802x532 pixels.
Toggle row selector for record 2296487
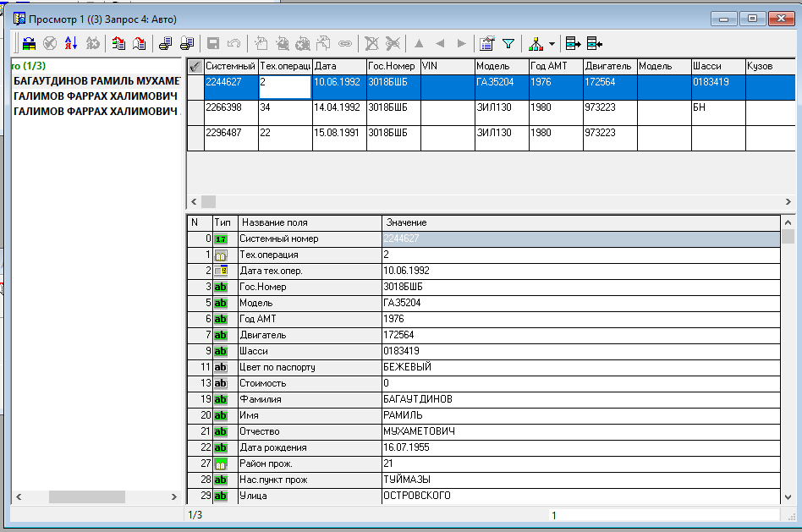point(195,138)
